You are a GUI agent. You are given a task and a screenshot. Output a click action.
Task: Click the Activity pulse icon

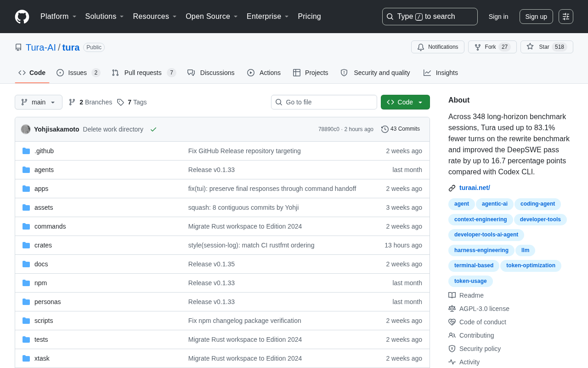click(452, 362)
